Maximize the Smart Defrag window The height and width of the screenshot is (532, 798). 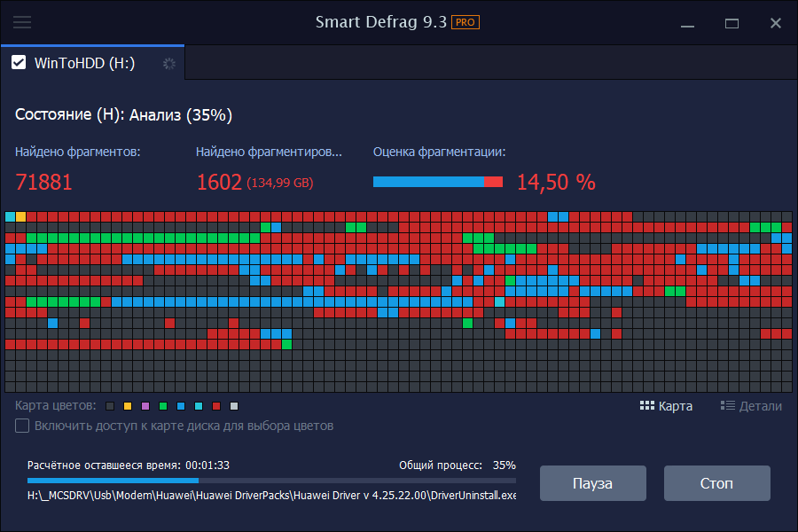pyautogui.click(x=731, y=23)
